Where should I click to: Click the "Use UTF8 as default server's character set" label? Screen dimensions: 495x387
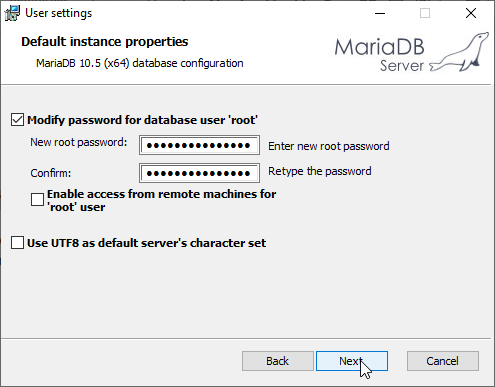tap(146, 243)
